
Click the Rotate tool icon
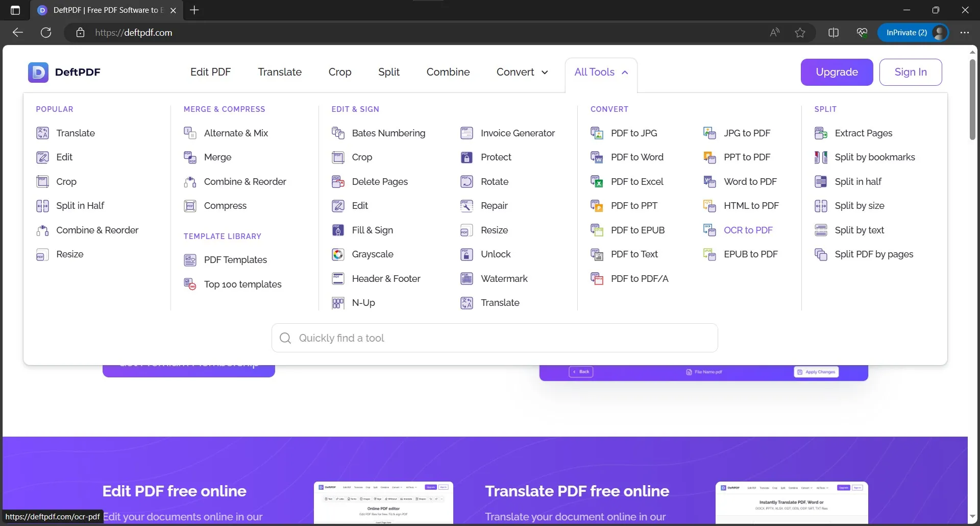(467, 182)
